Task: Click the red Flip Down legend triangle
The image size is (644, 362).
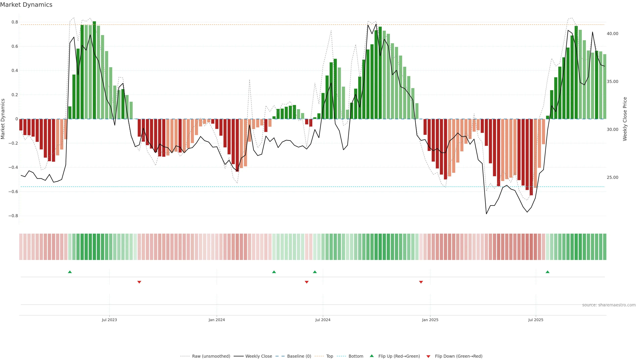Action: [x=428, y=356]
